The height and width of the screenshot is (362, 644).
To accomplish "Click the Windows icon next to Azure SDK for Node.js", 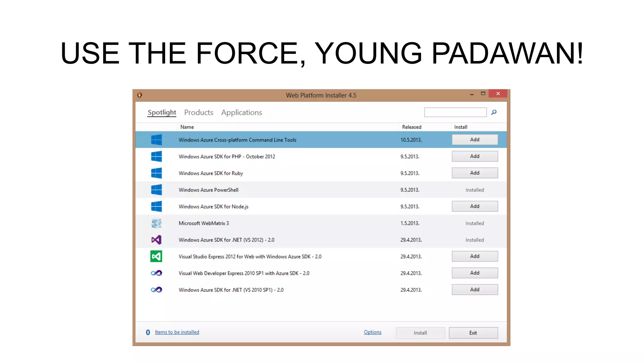I will (x=156, y=206).
